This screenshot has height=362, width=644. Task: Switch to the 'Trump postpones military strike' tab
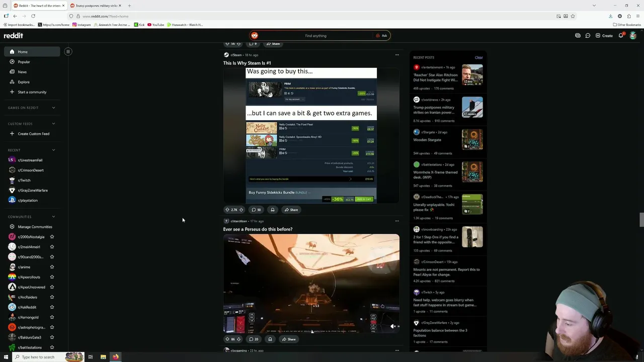pos(96,6)
